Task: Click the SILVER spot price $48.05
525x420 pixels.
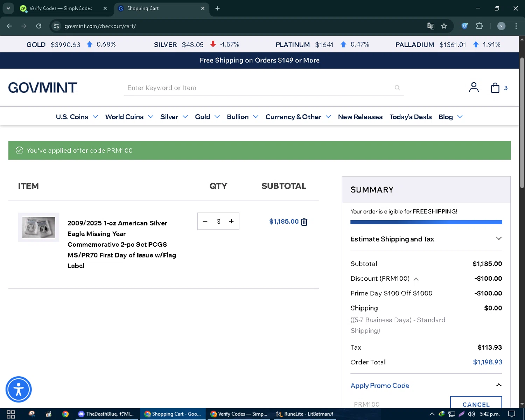Action: pos(192,44)
